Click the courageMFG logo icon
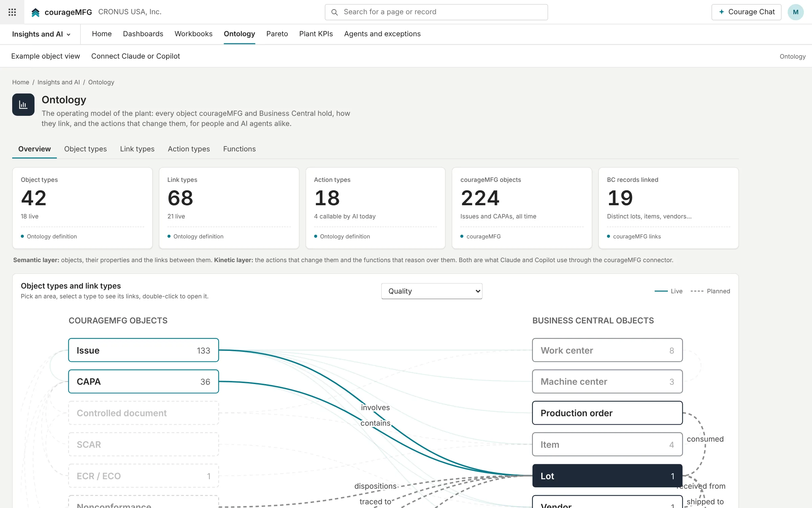The height and width of the screenshot is (508, 812). 36,13
